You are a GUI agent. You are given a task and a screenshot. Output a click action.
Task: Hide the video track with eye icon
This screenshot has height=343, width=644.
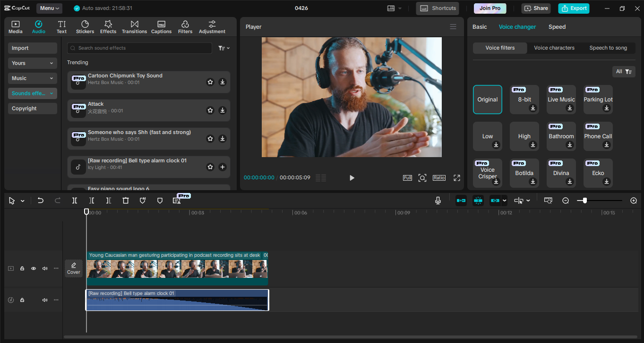pyautogui.click(x=34, y=268)
